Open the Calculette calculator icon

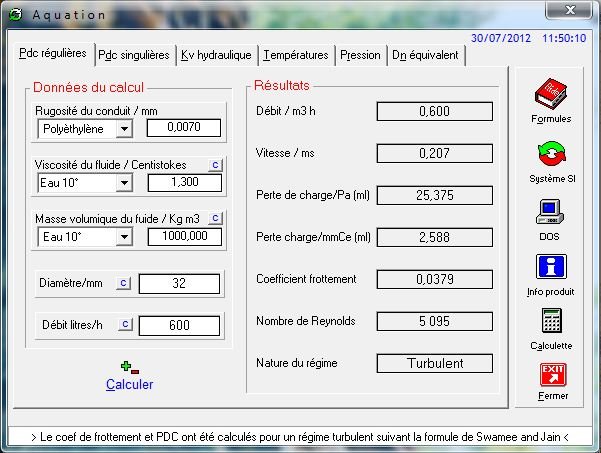tap(551, 323)
